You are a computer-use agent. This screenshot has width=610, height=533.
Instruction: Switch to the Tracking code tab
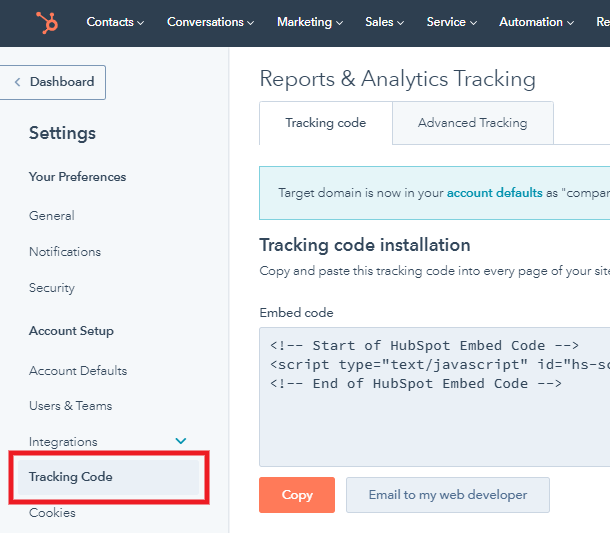(326, 123)
